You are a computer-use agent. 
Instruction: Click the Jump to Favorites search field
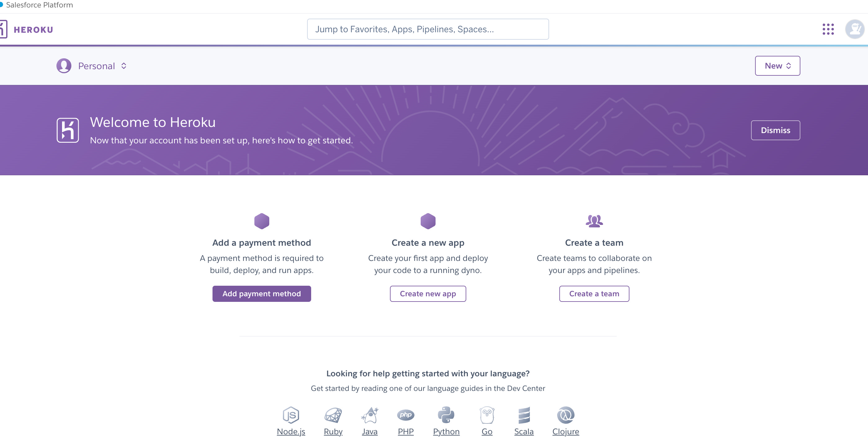tap(427, 29)
